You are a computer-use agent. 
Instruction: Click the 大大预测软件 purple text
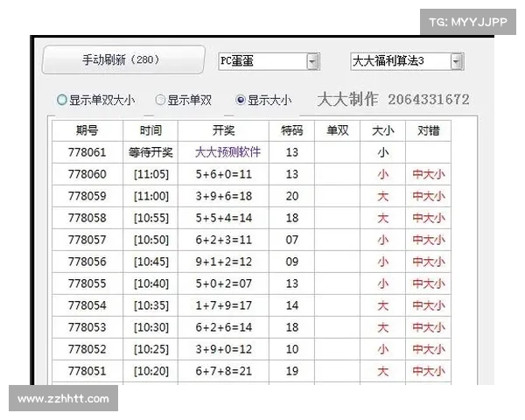pyautogui.click(x=227, y=152)
